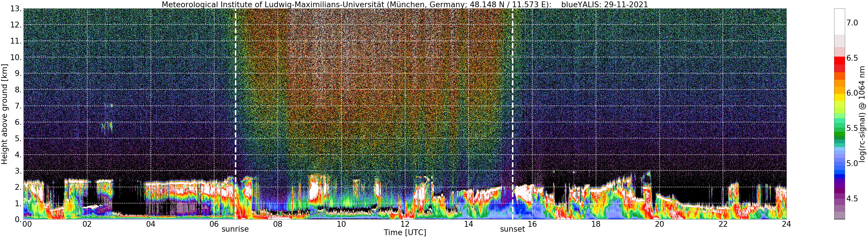Click the time axis tick label 10
Image resolution: width=868 pixels, height=238 pixels.
341,224
